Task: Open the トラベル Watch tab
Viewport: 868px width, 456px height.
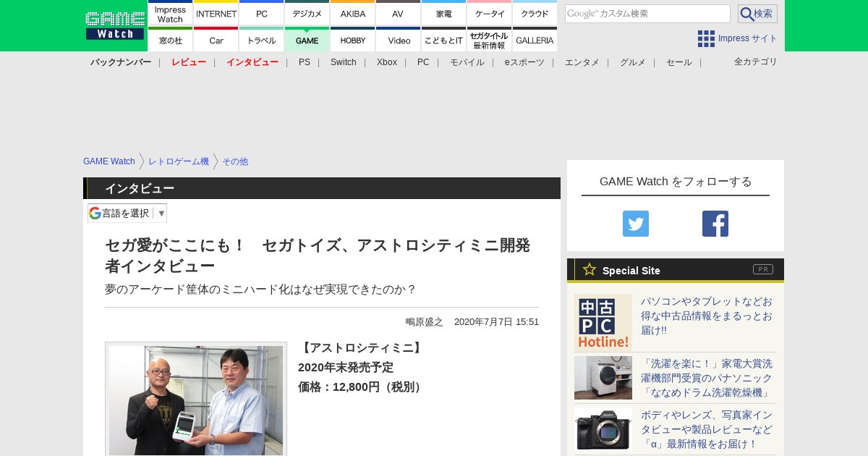Action: pyautogui.click(x=261, y=39)
